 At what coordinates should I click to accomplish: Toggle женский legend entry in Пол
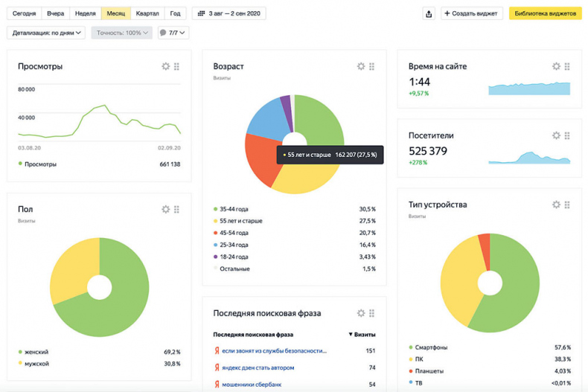(x=36, y=352)
